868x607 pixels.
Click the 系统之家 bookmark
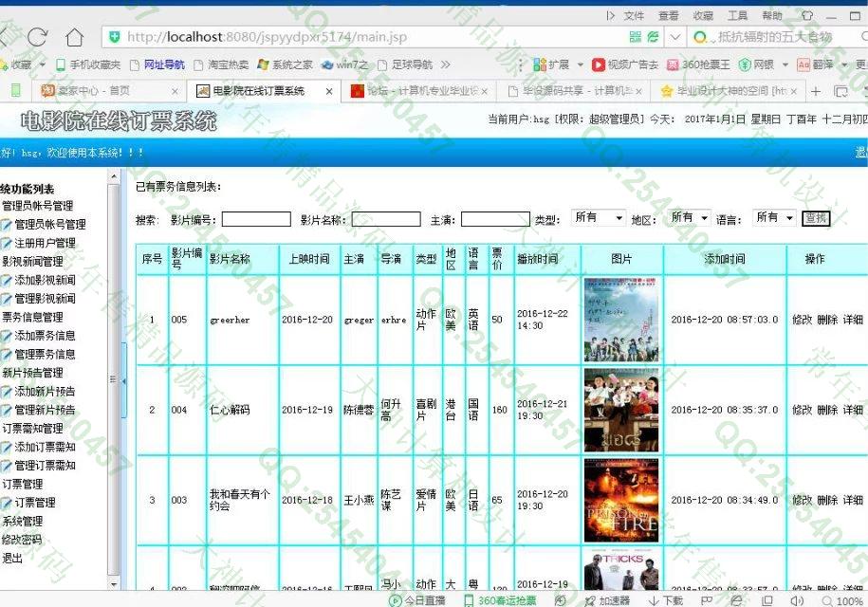[286, 64]
